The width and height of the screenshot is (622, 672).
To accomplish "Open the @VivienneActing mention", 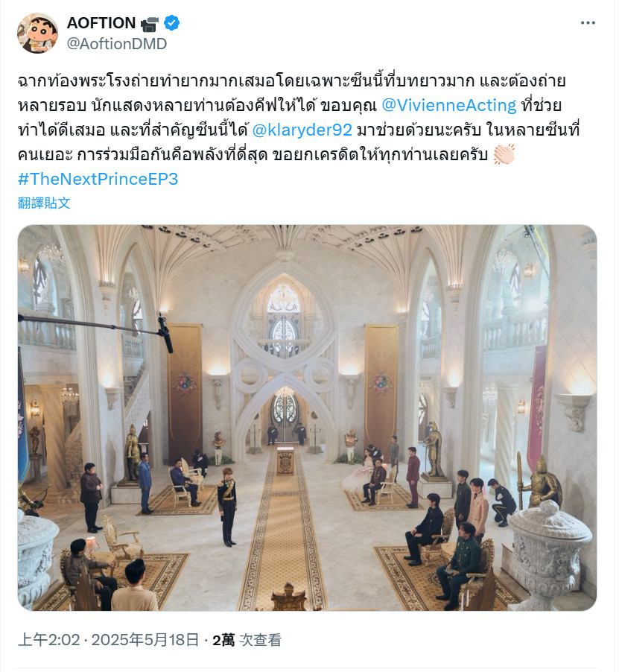I will (x=449, y=105).
